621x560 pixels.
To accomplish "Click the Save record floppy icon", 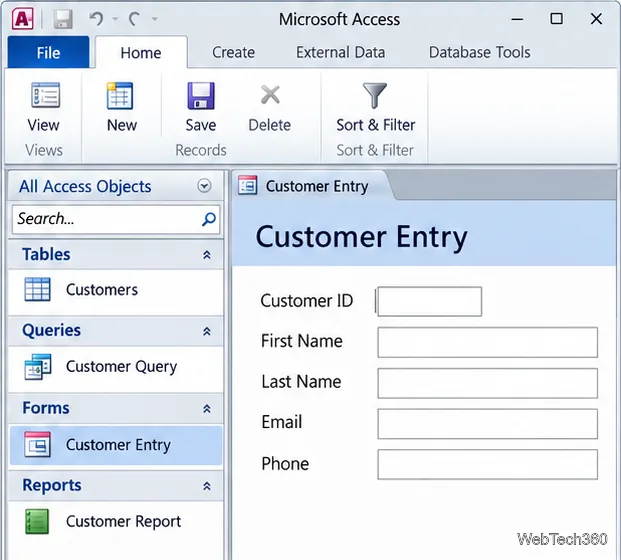I will coord(201,95).
